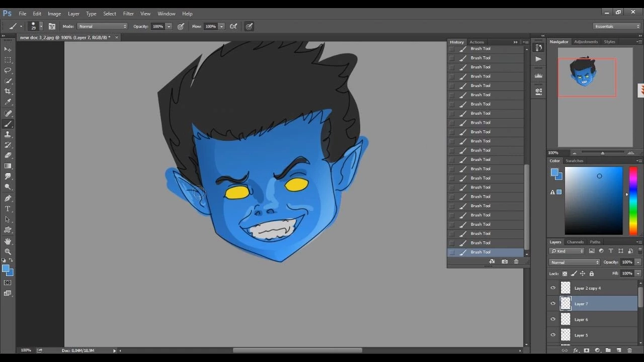644x362 pixels.
Task: Select the Dodge tool
Action: pos(8,188)
